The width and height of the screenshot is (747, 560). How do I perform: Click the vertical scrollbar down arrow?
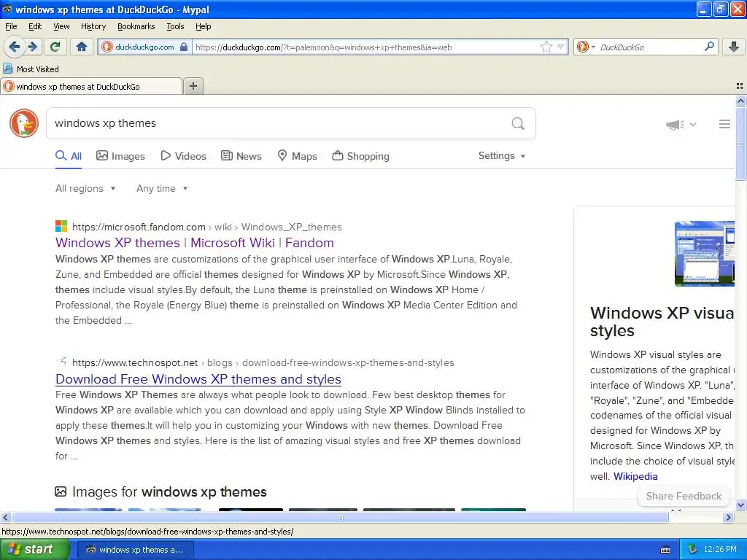coord(740,505)
